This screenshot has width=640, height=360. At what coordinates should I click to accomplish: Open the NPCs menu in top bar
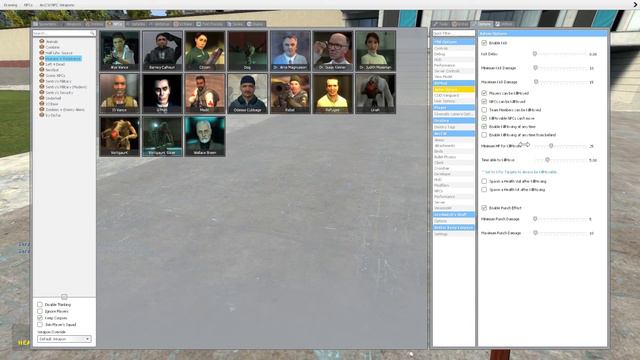28,5
